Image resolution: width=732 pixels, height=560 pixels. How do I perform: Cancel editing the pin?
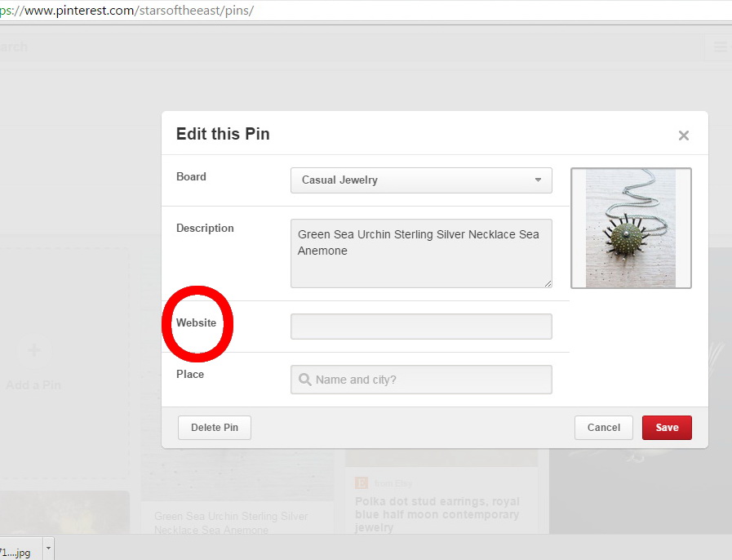603,427
